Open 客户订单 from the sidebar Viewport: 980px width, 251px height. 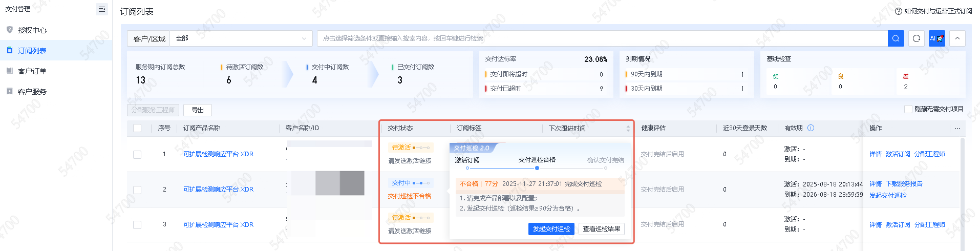32,71
